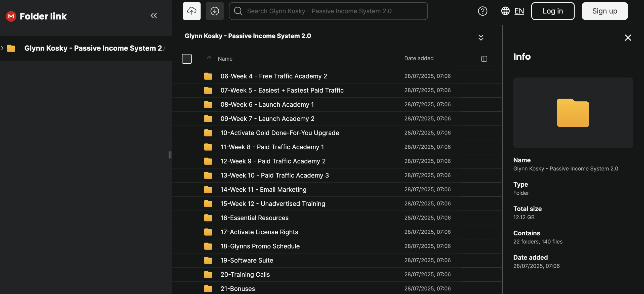Screen dimensions: 644x294
Task: Open the column settings icon
Action: [x=484, y=59]
